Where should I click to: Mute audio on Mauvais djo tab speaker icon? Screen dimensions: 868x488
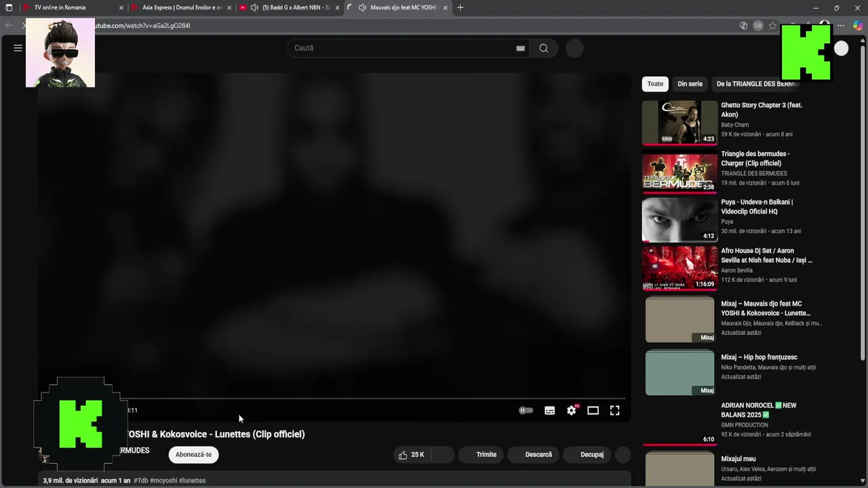click(363, 7)
